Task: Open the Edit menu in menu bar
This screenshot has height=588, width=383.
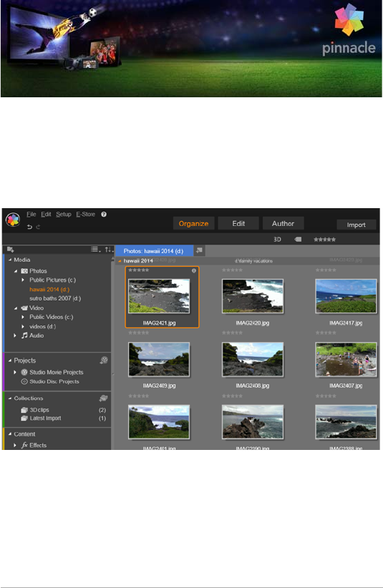Action: pos(46,214)
